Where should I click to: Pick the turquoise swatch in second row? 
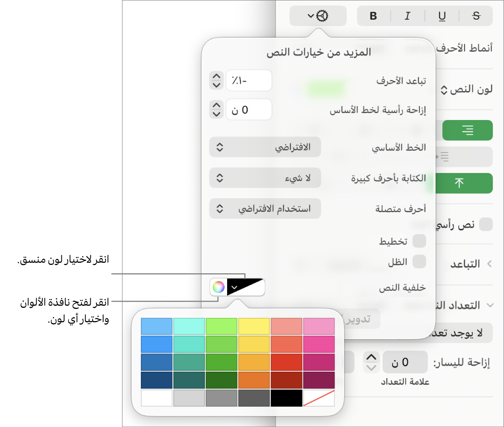pos(189,344)
